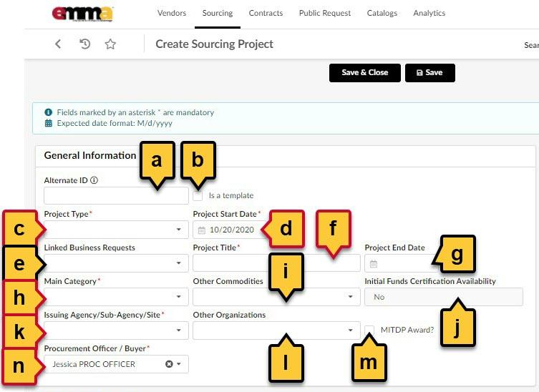Open the Analytics menu
The height and width of the screenshot is (392, 539).
[x=429, y=13]
